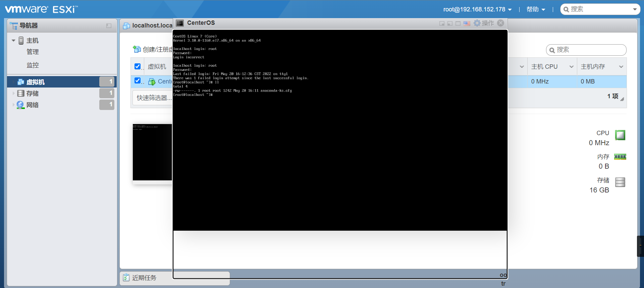Viewport: 644px width, 288px height.
Task: Click the 0 MHz cell in CentOS row
Action: point(552,81)
